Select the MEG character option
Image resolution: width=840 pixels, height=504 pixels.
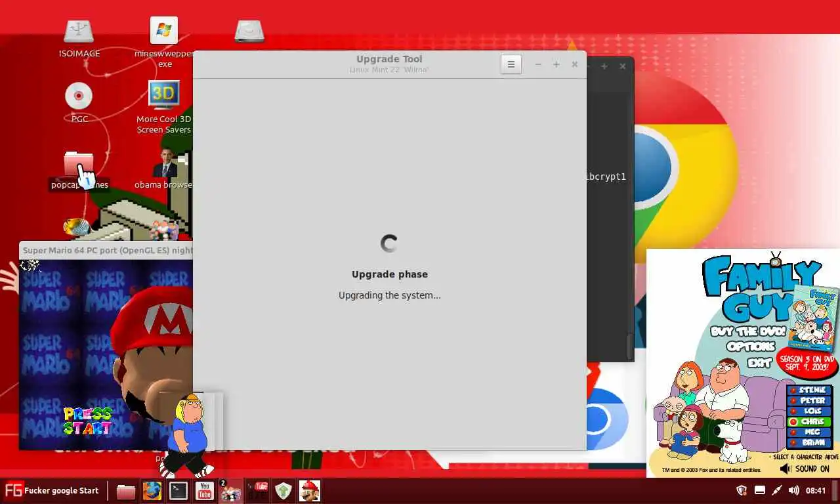click(x=810, y=432)
